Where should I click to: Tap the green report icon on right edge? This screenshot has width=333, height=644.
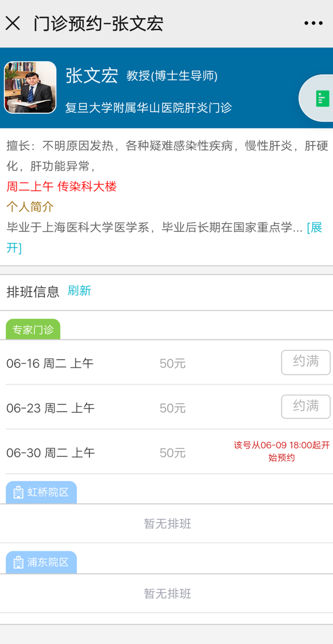pyautogui.click(x=323, y=98)
